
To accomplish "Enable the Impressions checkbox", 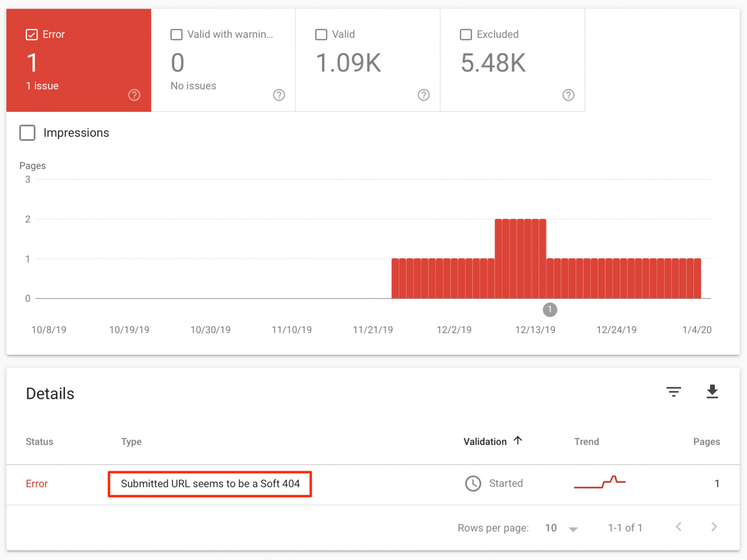I will click(x=27, y=133).
